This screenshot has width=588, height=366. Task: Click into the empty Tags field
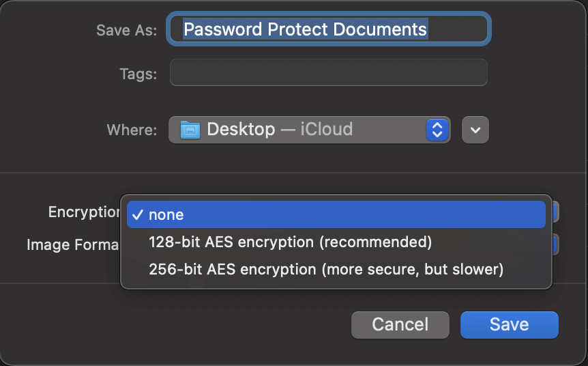point(328,72)
